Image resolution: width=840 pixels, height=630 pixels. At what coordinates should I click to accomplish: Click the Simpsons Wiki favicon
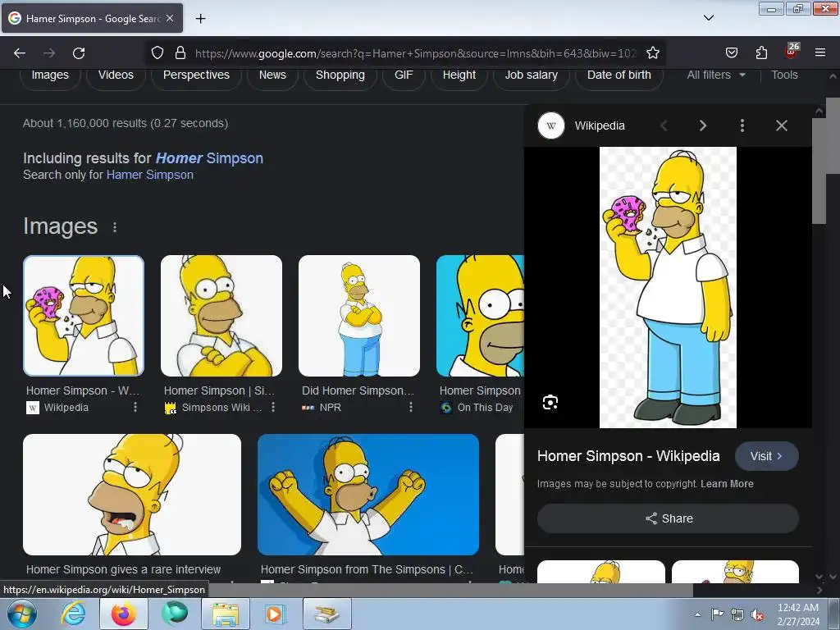pos(171,408)
